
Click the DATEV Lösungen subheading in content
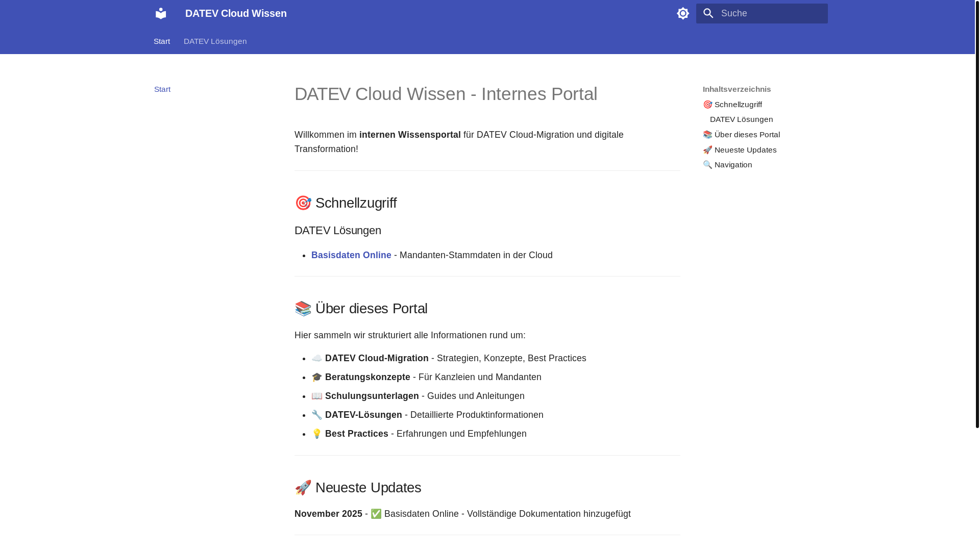pos(338,231)
